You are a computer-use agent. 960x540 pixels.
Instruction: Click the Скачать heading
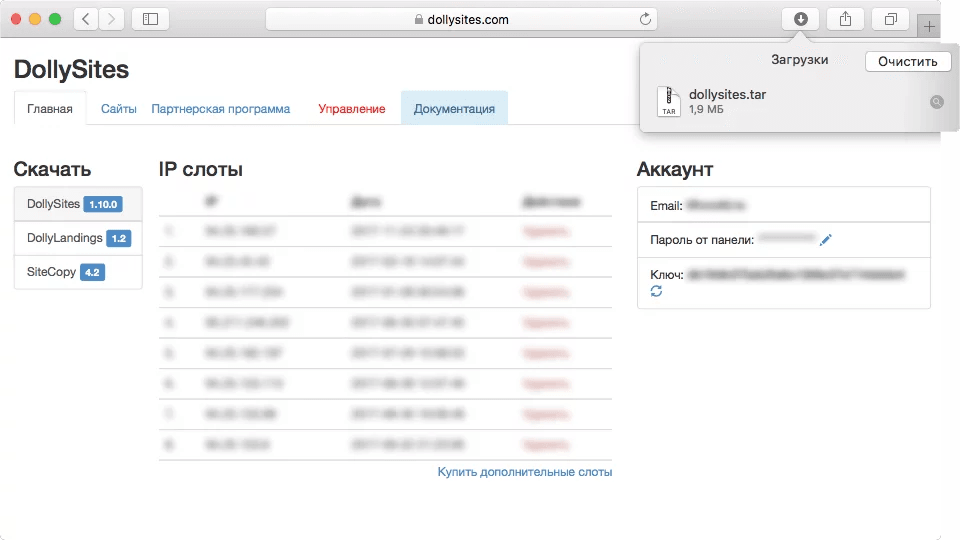click(53, 169)
